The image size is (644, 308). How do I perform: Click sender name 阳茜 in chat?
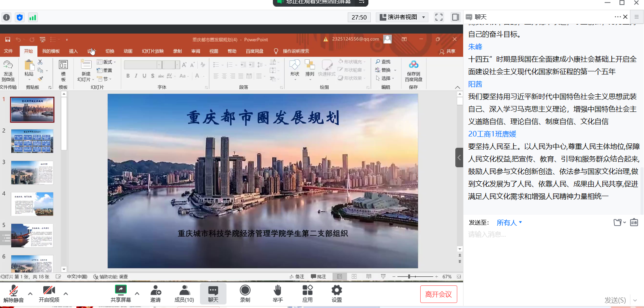point(475,84)
